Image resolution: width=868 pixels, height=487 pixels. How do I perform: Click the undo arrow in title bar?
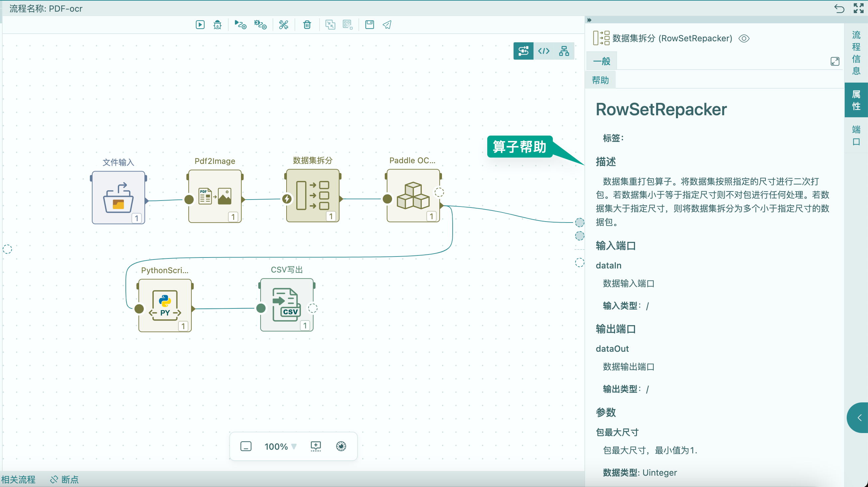coord(839,8)
